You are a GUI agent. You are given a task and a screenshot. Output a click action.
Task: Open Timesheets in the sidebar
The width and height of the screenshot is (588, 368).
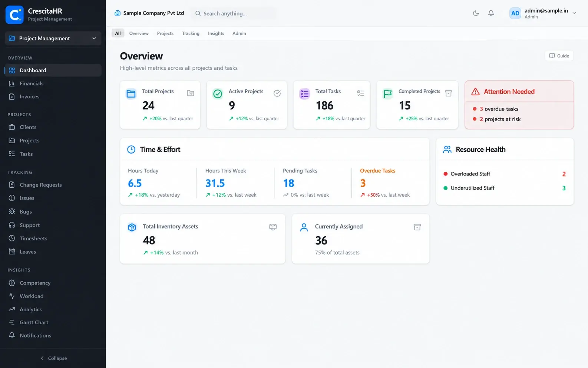point(53,239)
